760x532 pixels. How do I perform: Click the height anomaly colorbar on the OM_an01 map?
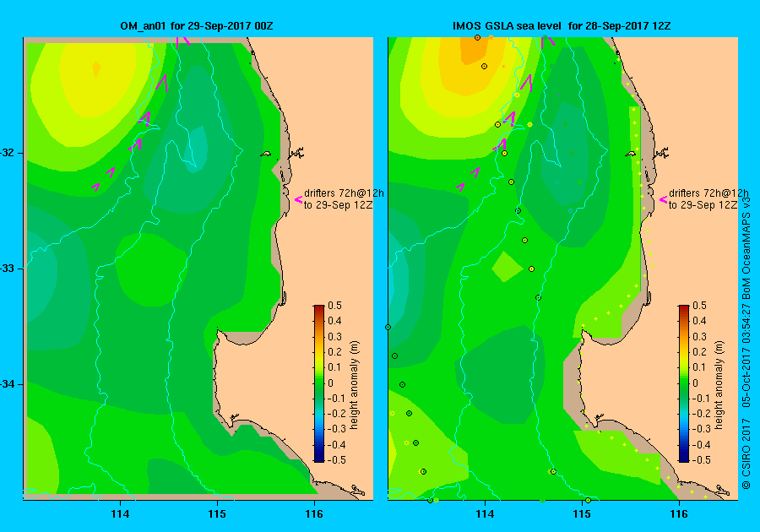point(319,383)
